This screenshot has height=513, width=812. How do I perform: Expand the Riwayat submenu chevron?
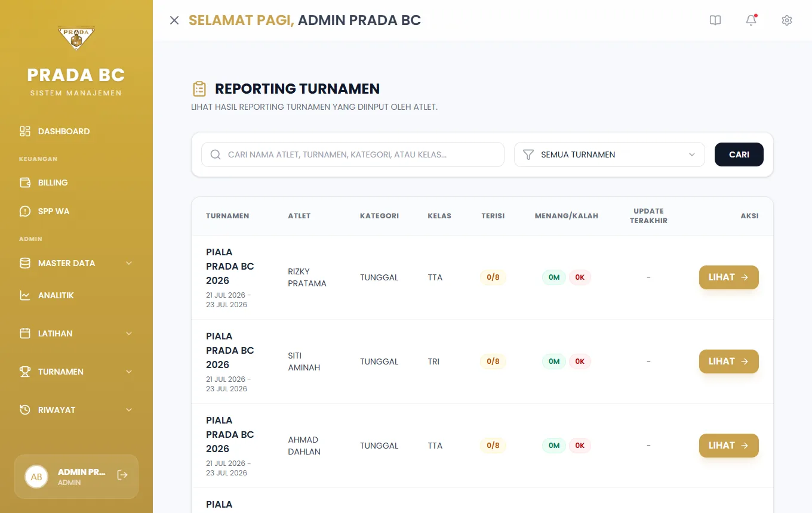[x=129, y=410]
